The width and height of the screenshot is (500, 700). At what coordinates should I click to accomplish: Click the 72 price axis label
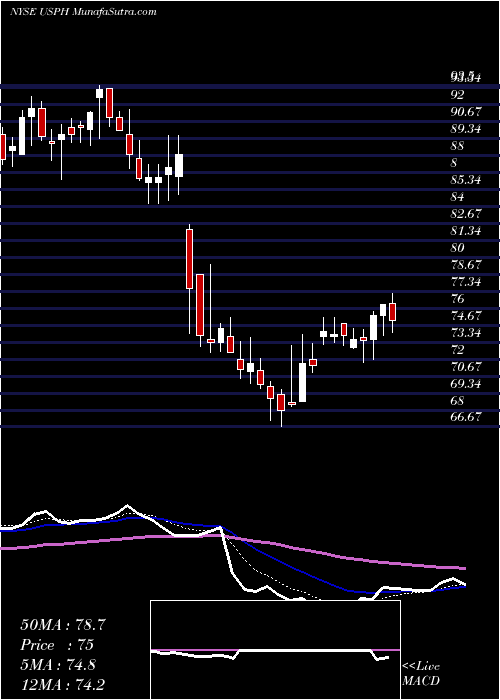click(457, 350)
